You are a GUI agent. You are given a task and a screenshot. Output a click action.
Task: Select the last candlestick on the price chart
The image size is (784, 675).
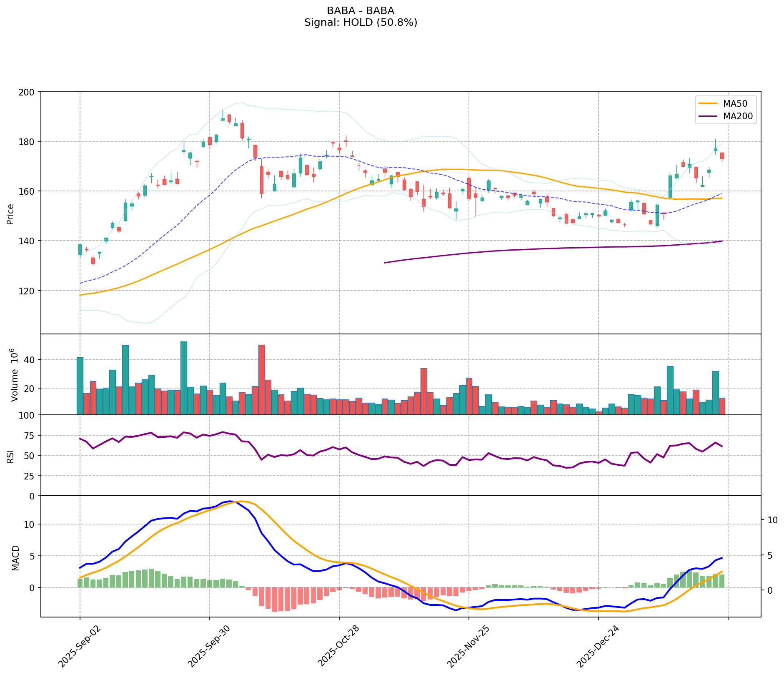pos(722,156)
